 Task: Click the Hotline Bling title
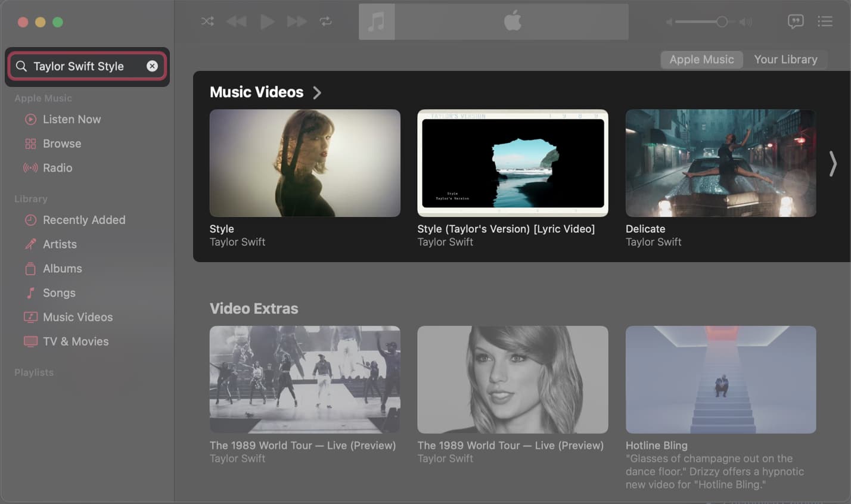point(656,446)
